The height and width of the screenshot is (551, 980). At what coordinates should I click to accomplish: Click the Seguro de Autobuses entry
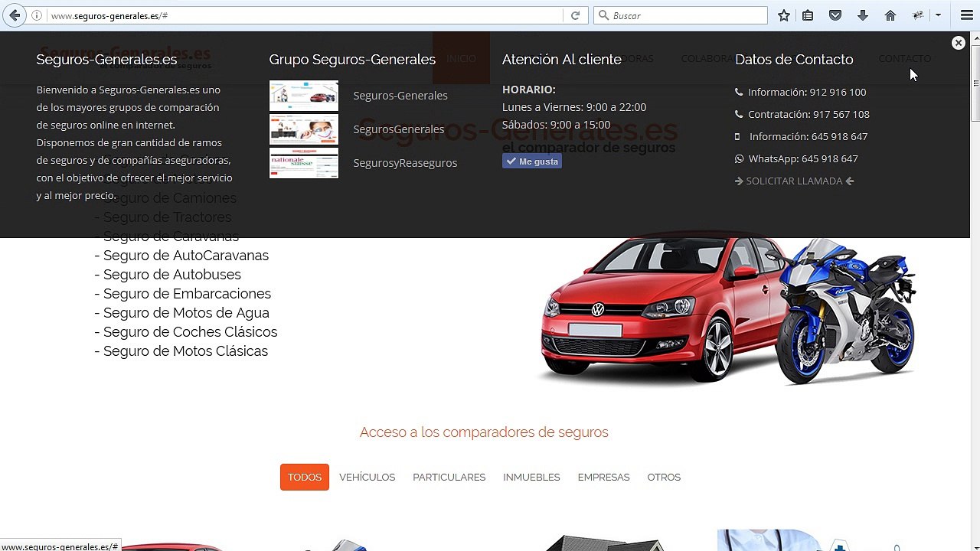(168, 275)
